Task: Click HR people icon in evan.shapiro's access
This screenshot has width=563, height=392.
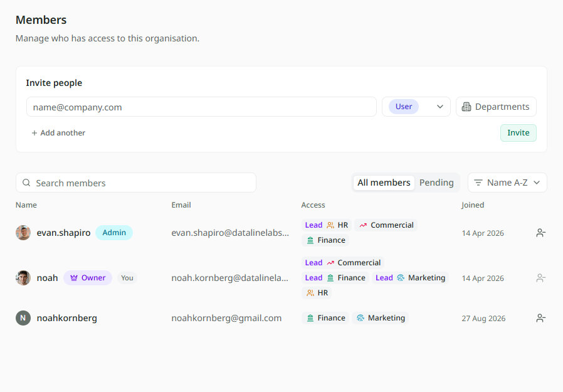Action: pos(330,225)
